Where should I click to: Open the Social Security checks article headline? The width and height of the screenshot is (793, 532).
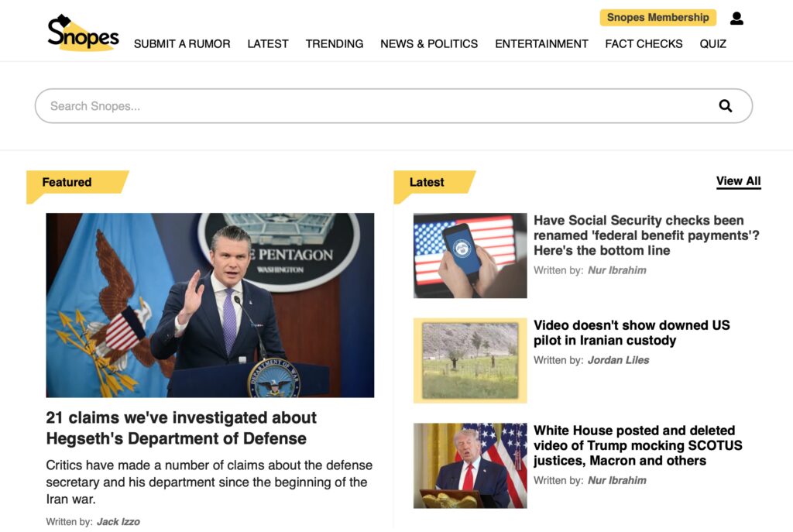[x=646, y=235]
